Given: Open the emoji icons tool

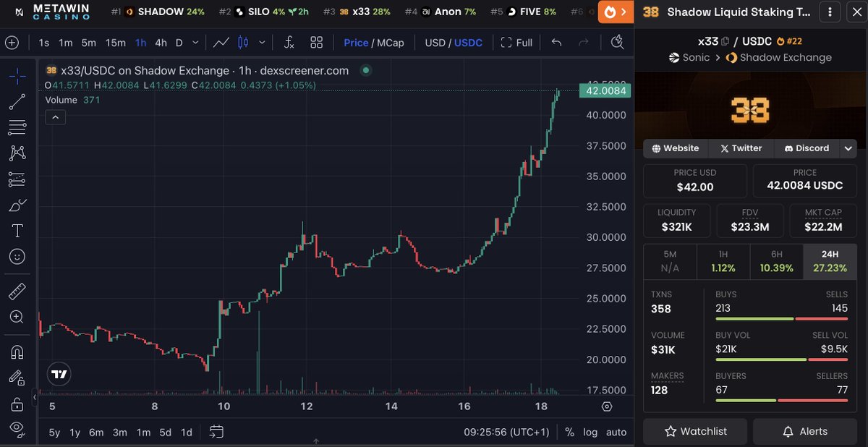Looking at the screenshot, I should tap(17, 257).
